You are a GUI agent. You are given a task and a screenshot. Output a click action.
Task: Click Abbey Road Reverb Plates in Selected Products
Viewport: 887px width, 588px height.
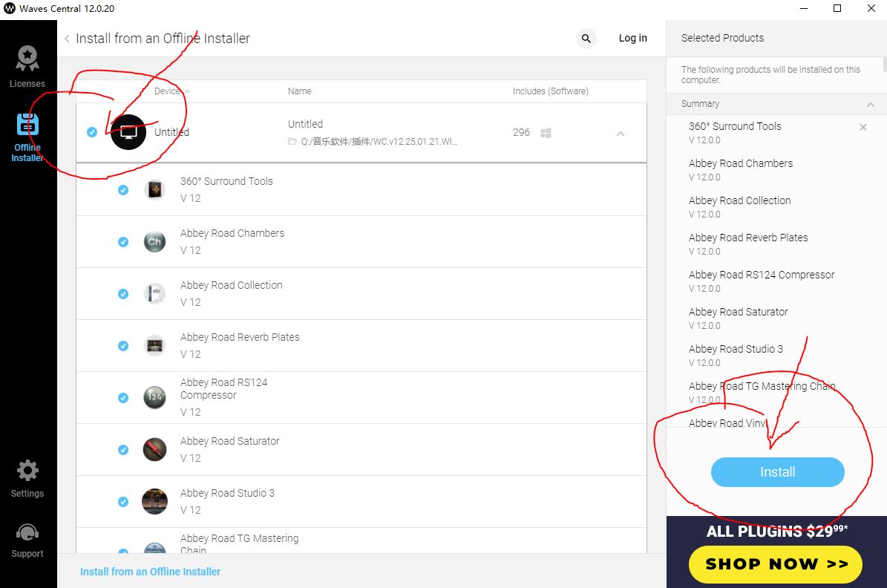click(748, 238)
